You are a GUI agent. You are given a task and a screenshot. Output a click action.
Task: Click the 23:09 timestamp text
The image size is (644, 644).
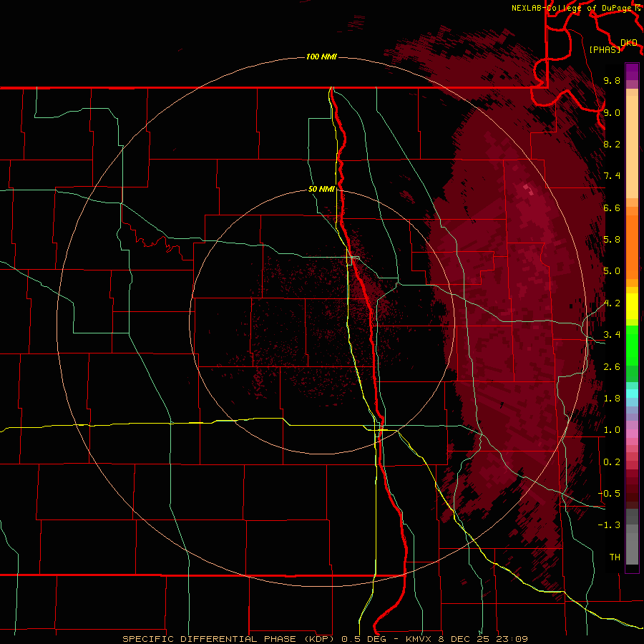[512, 639]
